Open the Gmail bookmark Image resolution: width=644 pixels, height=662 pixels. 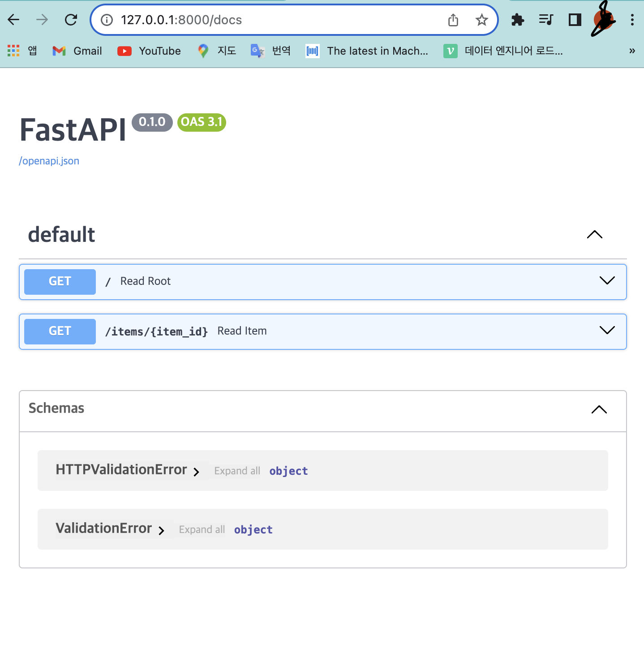pyautogui.click(x=77, y=51)
